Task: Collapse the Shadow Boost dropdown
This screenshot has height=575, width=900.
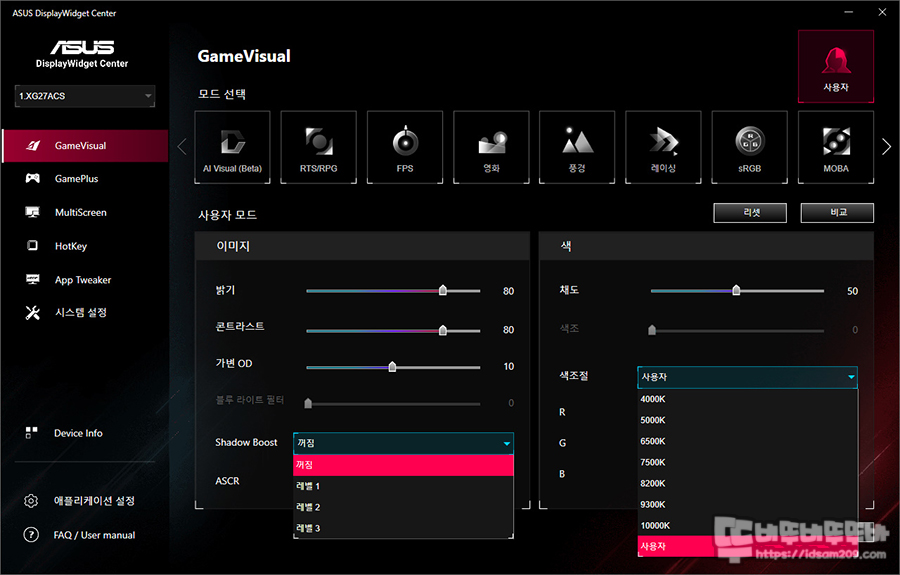Action: coord(404,444)
